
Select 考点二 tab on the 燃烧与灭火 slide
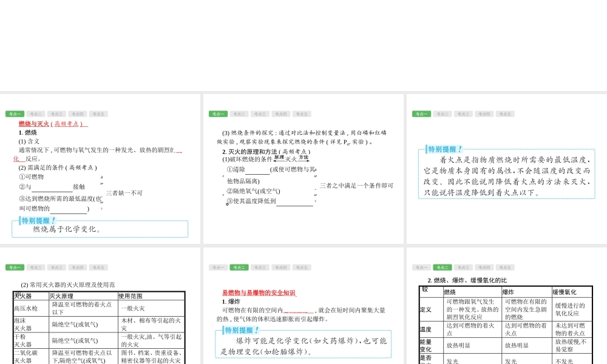click(36, 113)
